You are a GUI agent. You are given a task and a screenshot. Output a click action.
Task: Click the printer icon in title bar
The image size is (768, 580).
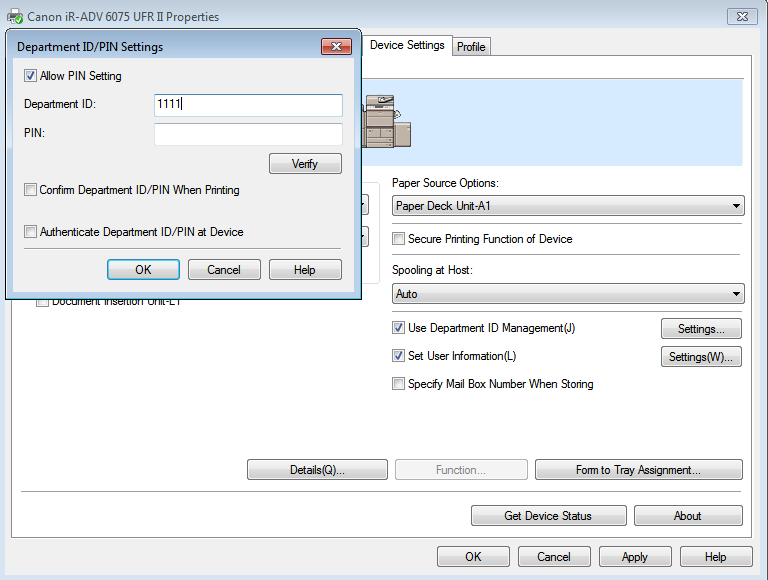[15, 16]
